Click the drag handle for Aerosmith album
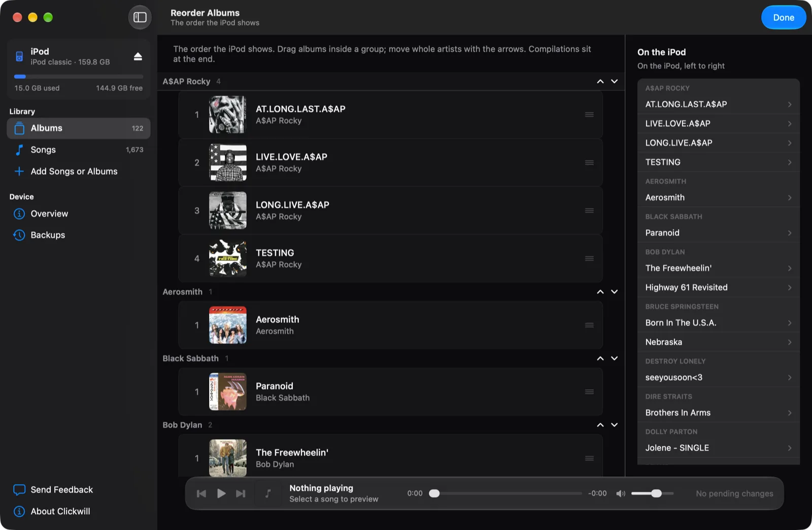Viewport: 812px width, 530px height. pyautogui.click(x=589, y=325)
